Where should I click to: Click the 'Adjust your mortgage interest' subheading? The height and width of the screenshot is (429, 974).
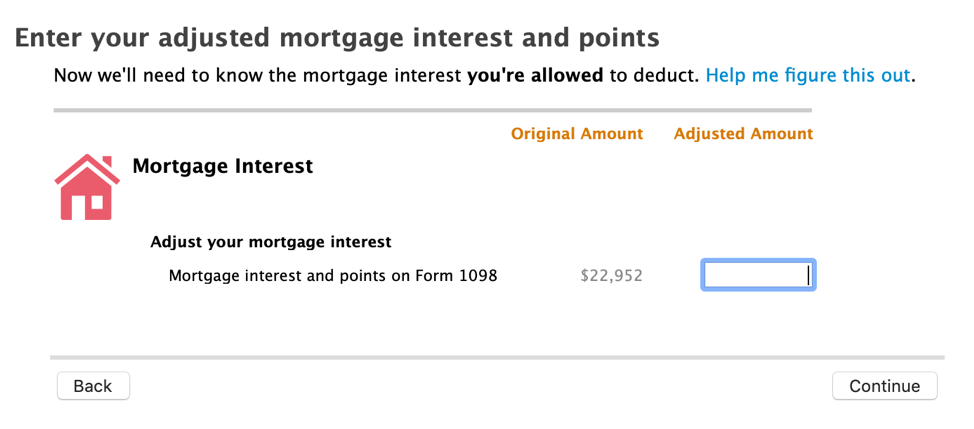coord(271,242)
